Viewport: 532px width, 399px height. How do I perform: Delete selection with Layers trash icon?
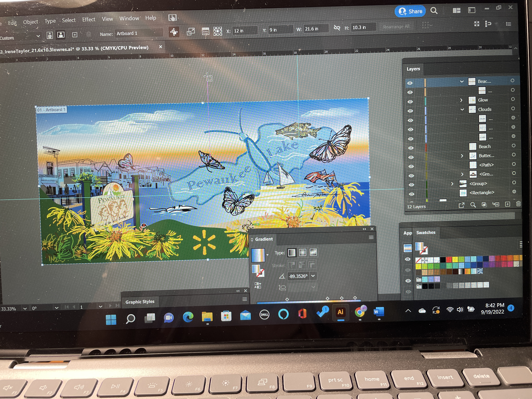point(518,204)
